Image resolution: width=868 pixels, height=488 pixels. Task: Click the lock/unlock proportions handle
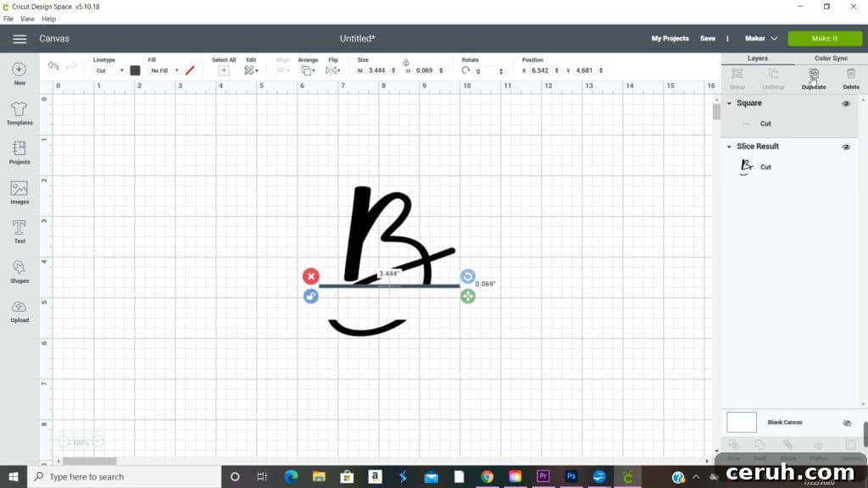point(310,297)
